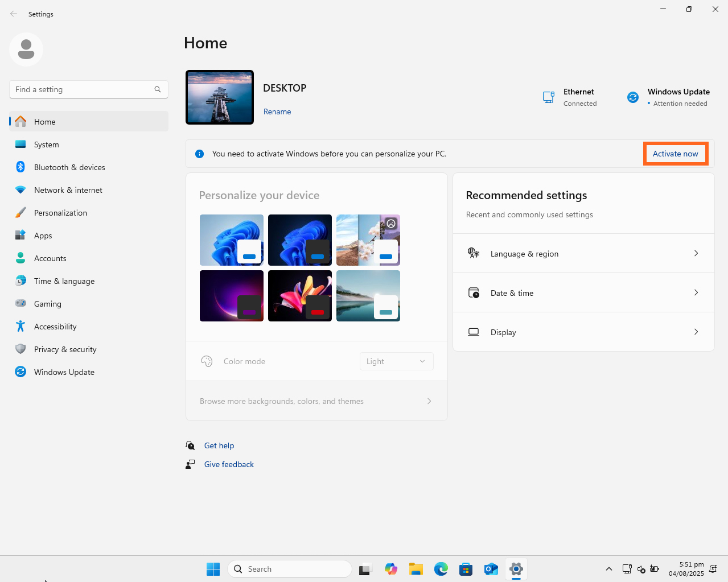Open System settings page
The height and width of the screenshot is (582, 728).
89,145
